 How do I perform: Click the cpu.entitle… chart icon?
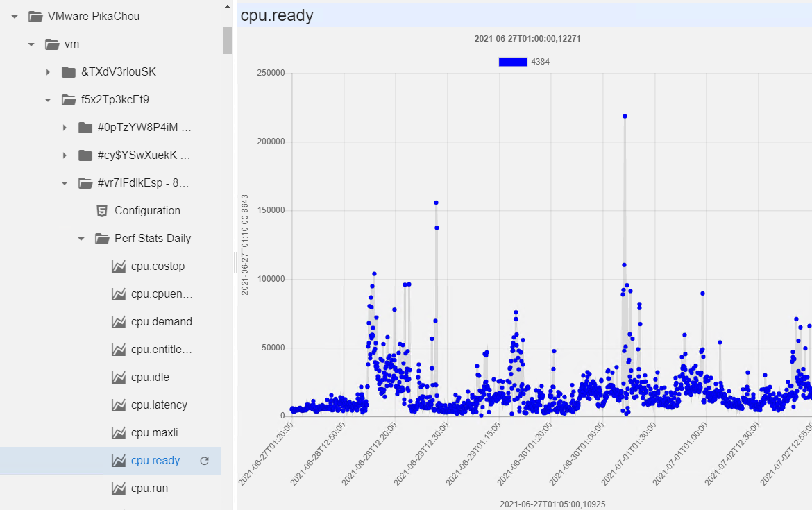tap(119, 350)
